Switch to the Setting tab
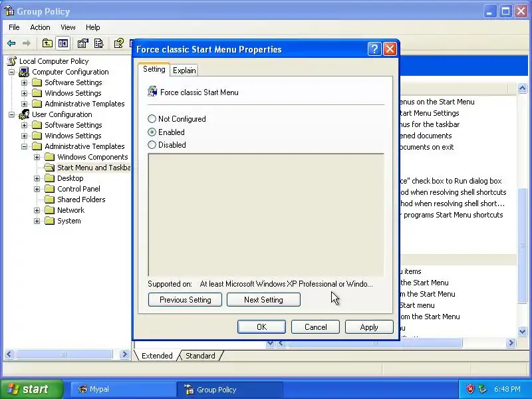 (154, 69)
